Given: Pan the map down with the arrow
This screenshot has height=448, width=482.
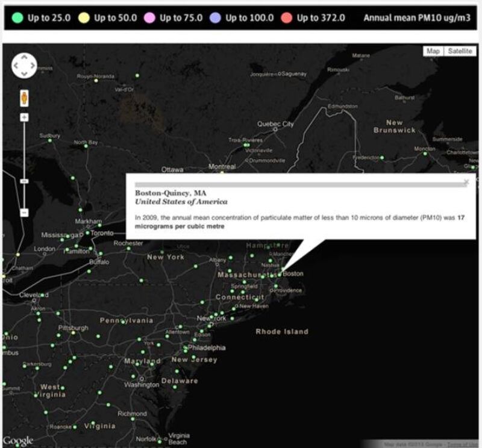Looking at the screenshot, I should (x=24, y=74).
